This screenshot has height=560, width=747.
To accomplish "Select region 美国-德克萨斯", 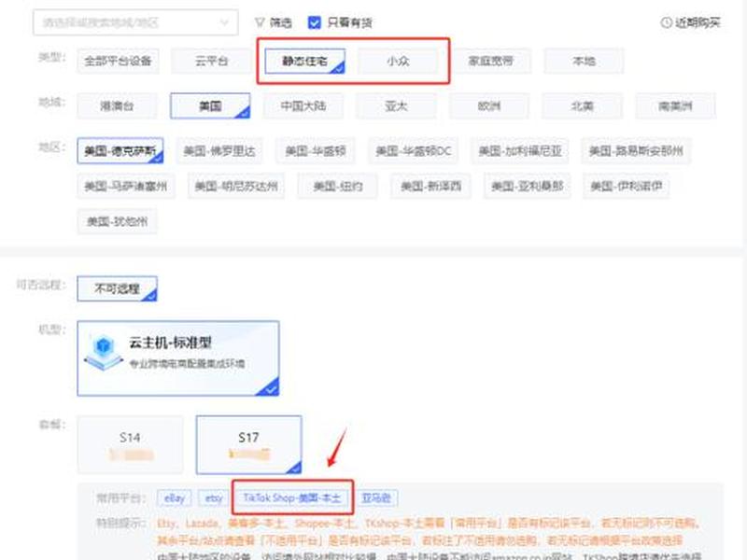I will click(x=120, y=151).
